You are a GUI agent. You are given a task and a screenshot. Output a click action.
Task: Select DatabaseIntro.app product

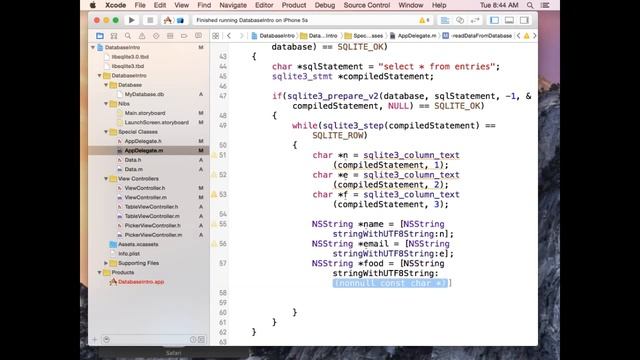point(141,282)
